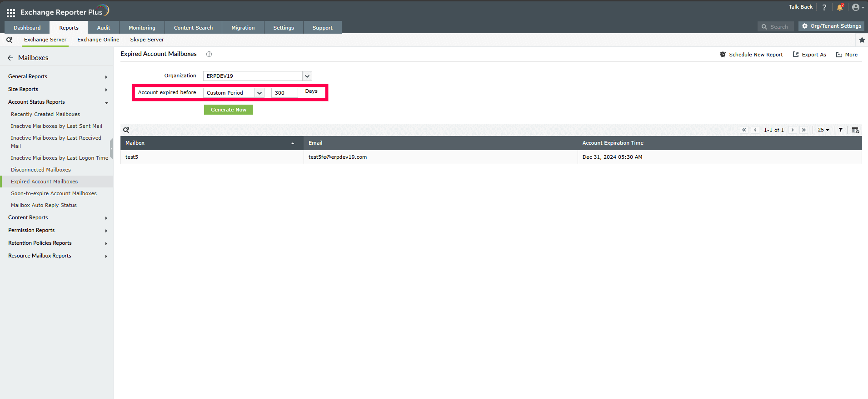The image size is (868, 399).
Task: Open Inactive Mailboxes by Last Received Mail
Action: (x=56, y=142)
